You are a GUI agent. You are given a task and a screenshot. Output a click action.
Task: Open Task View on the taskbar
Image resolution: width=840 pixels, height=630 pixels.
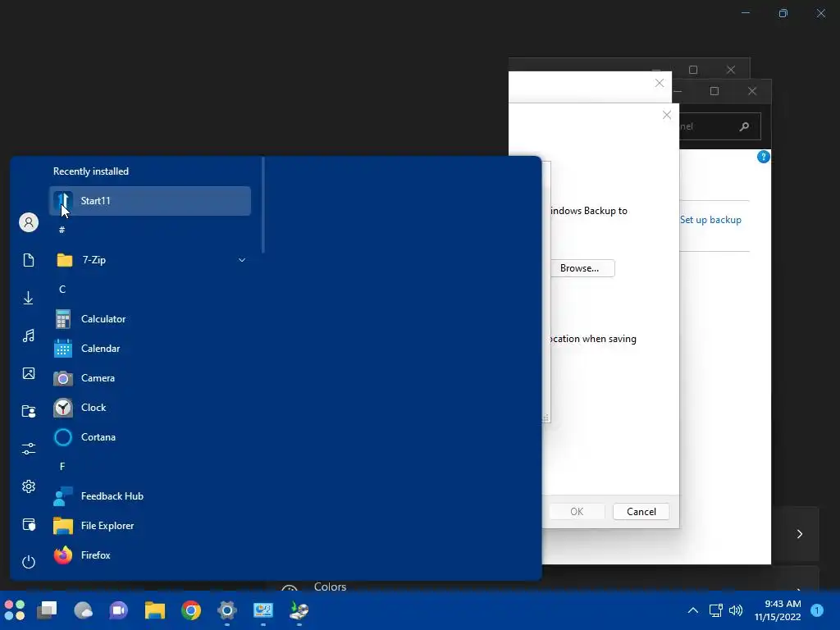(47, 610)
